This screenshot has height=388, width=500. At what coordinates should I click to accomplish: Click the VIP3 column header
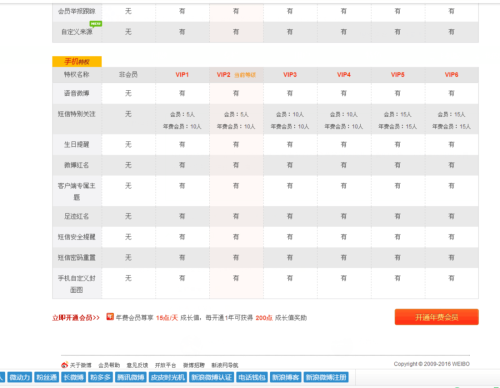(290, 75)
